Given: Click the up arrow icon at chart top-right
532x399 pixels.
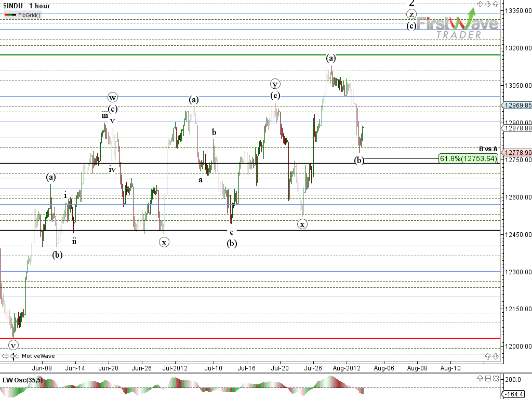Looking at the screenshot, I should (496, 4).
